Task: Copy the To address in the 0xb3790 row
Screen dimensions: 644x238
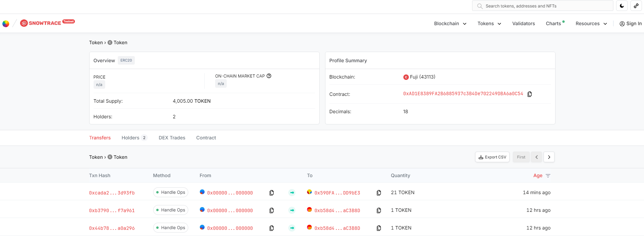Action: point(379,210)
